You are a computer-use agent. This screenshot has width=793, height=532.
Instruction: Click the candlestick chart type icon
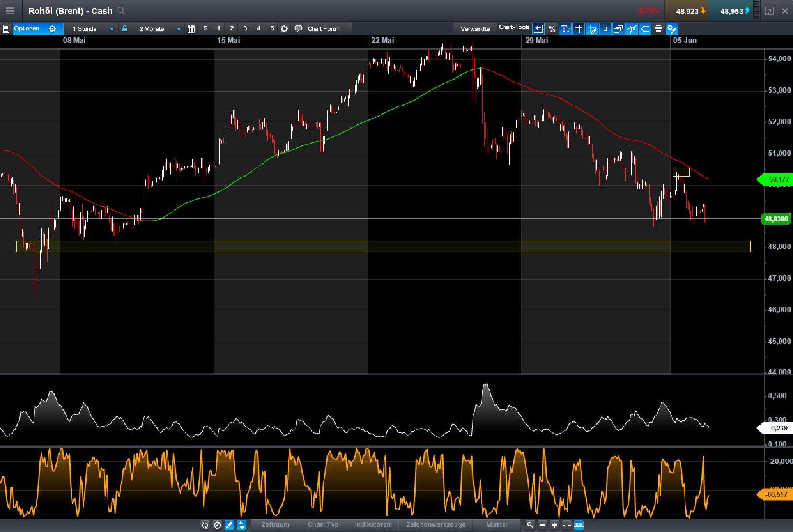click(605, 29)
